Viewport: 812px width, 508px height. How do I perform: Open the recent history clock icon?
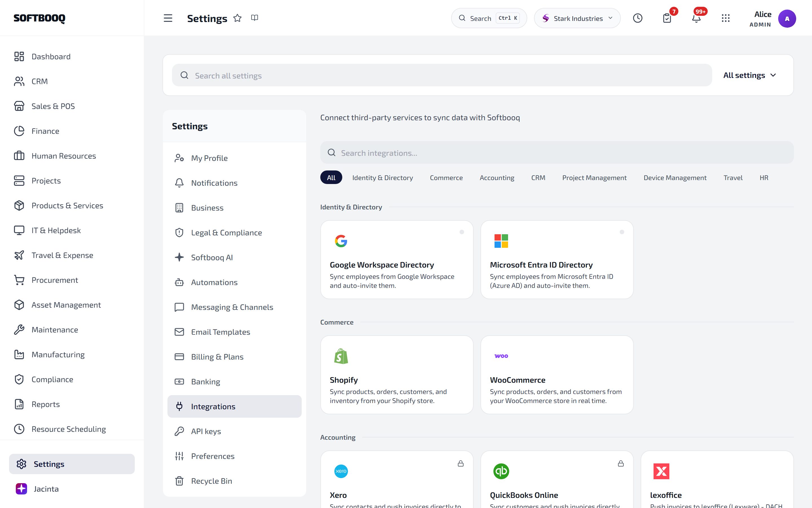pos(637,18)
